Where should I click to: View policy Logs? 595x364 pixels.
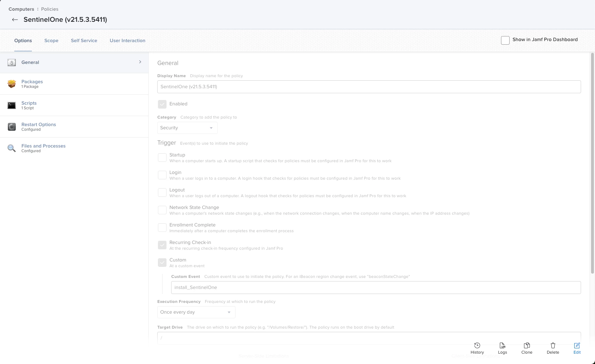click(502, 348)
